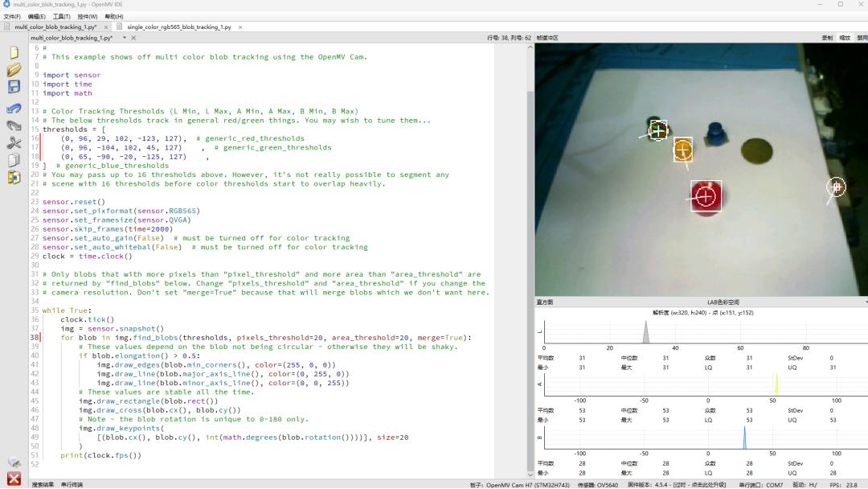Click the Copy icon in sidebar

point(14,160)
